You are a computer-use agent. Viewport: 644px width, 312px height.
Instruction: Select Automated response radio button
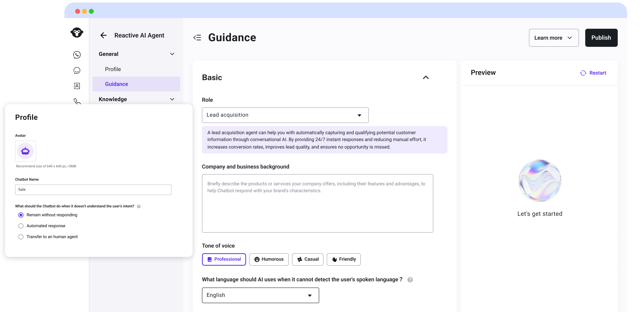coord(21,226)
